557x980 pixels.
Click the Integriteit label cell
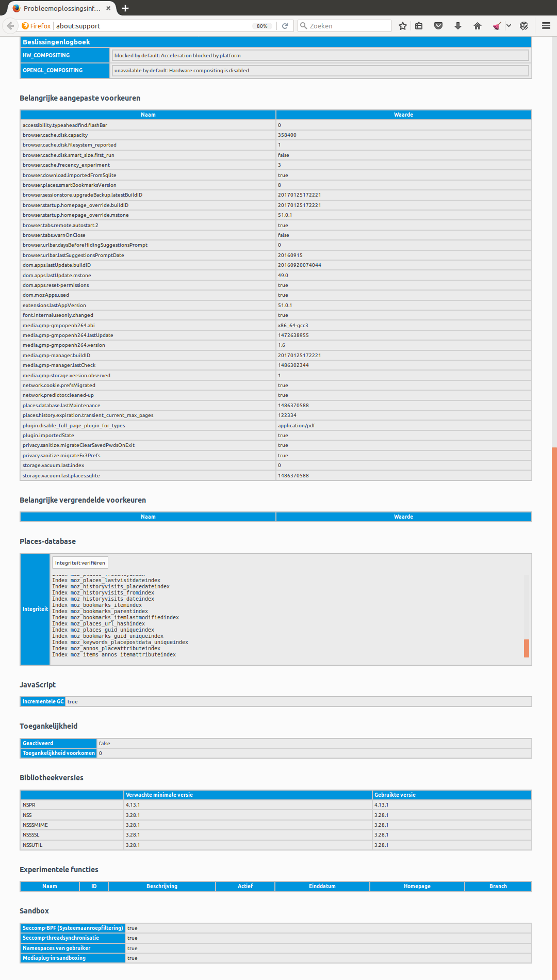(35, 609)
